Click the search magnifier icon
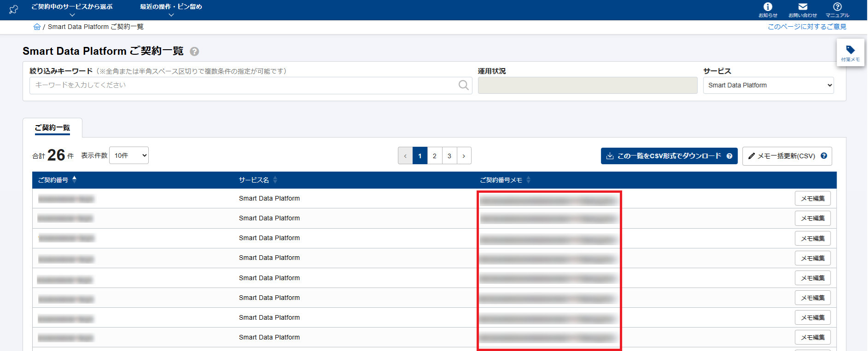868x351 pixels. [463, 85]
